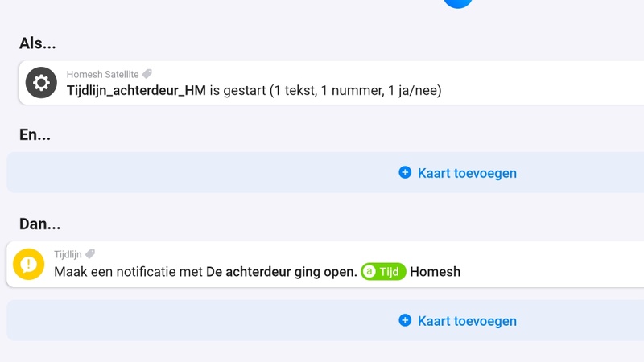Click the circled letter icon inside the Tijd tag
Screen dimensions: 644x362
(370, 272)
